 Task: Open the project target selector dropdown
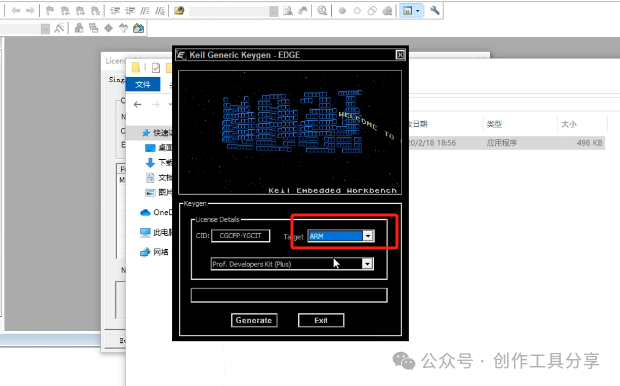[x=45, y=28]
